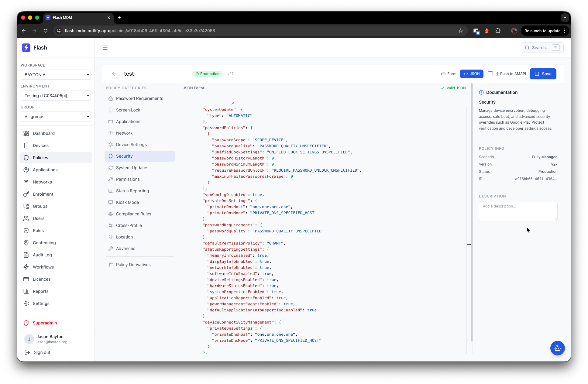Click the back arrow beside the test policy title
The image size is (588, 384).
click(x=114, y=74)
